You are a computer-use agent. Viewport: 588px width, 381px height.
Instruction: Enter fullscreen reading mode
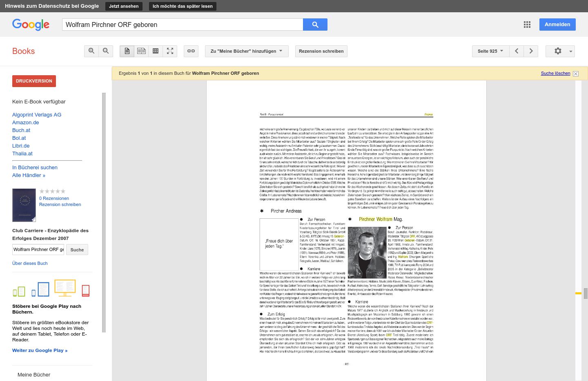pyautogui.click(x=170, y=51)
